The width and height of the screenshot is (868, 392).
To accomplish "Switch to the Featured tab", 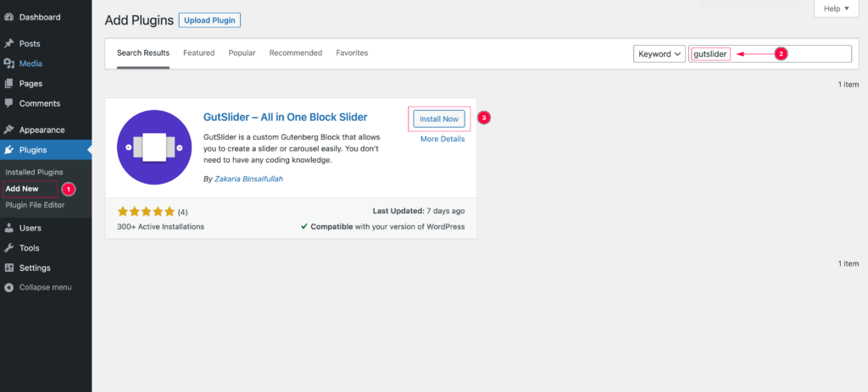I will click(x=198, y=53).
